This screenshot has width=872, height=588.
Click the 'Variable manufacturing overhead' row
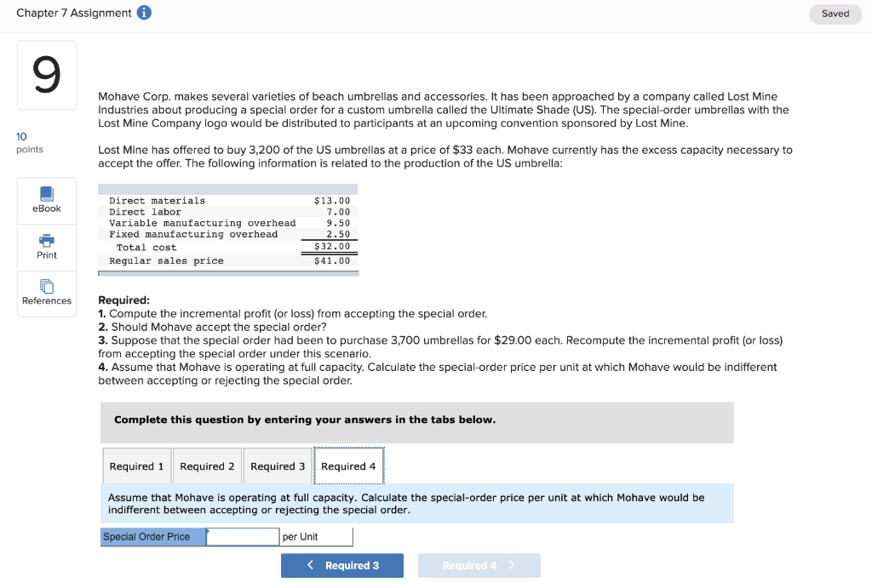coord(228,223)
